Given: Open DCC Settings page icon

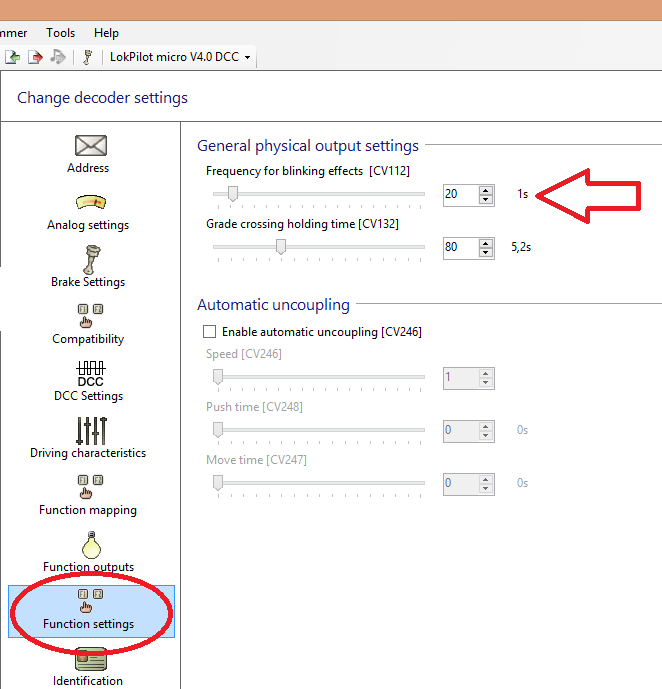Looking at the screenshot, I should [x=91, y=374].
